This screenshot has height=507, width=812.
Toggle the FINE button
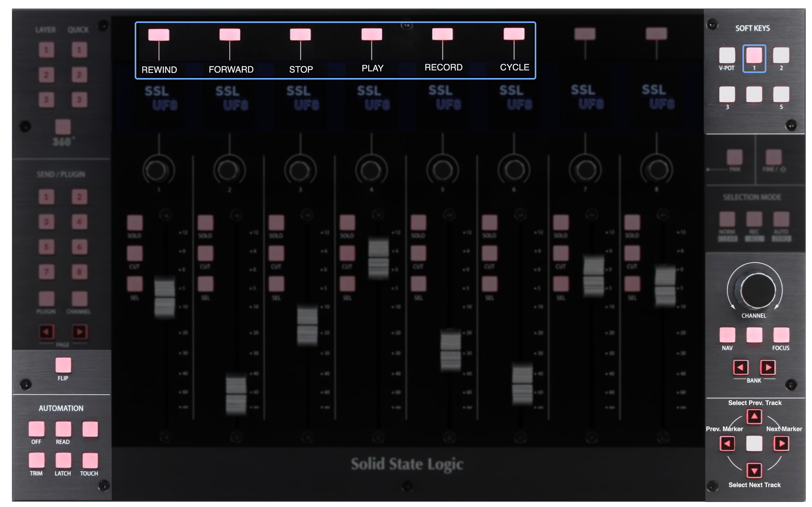point(773,157)
